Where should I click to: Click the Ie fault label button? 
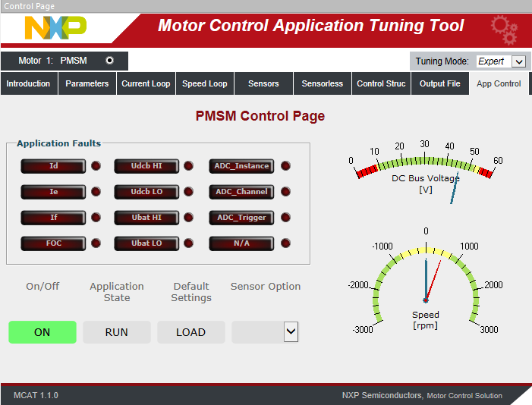click(x=53, y=192)
